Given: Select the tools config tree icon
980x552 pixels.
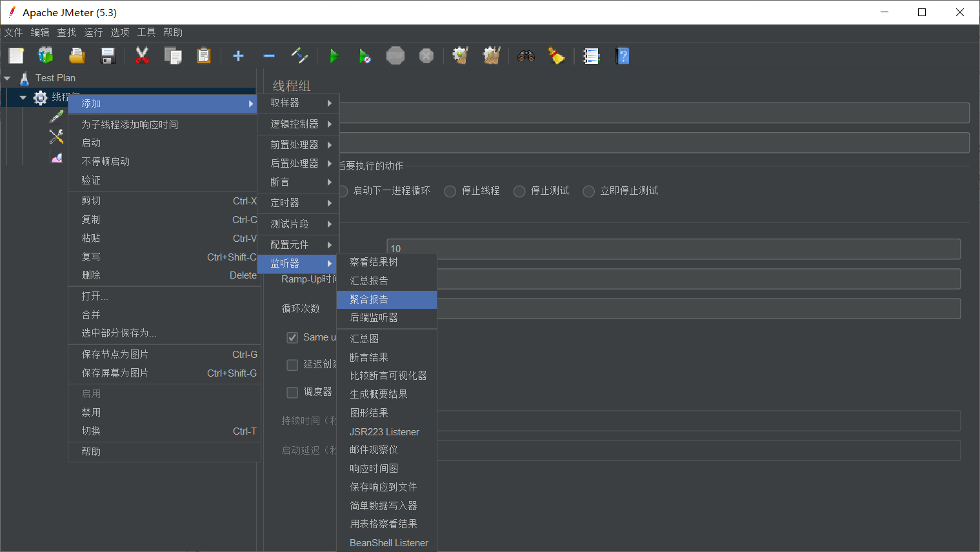Looking at the screenshot, I should click(57, 136).
